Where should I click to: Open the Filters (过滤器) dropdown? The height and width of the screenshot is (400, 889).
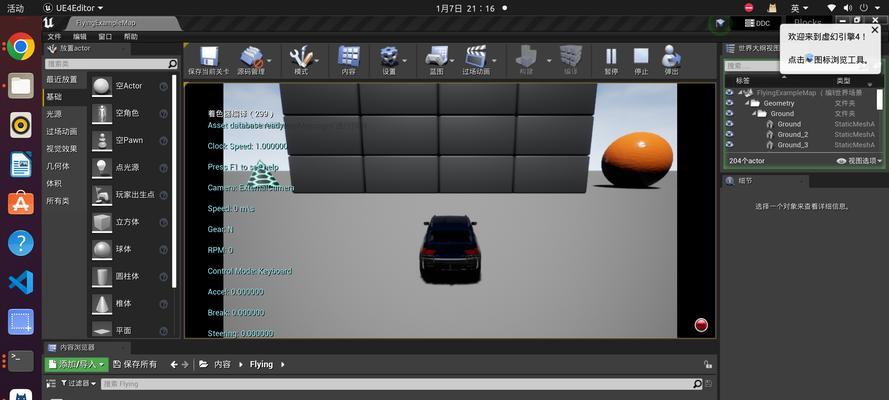pos(78,384)
